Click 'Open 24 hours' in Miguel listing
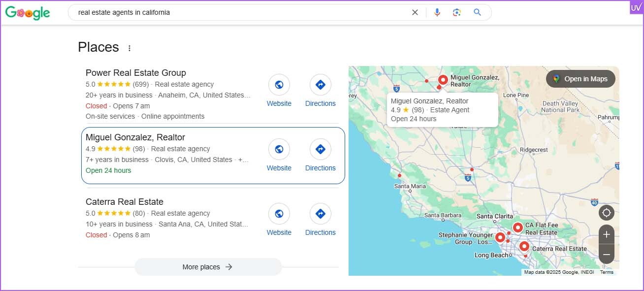 [108, 170]
